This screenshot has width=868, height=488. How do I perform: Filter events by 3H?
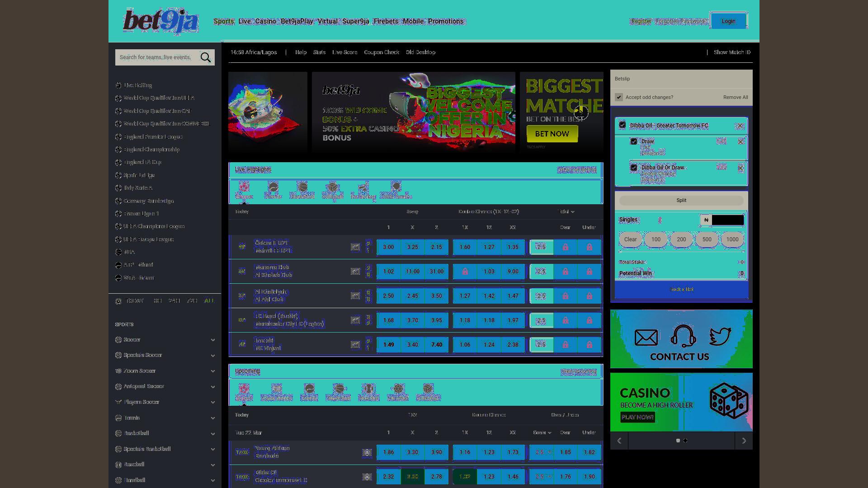(158, 301)
